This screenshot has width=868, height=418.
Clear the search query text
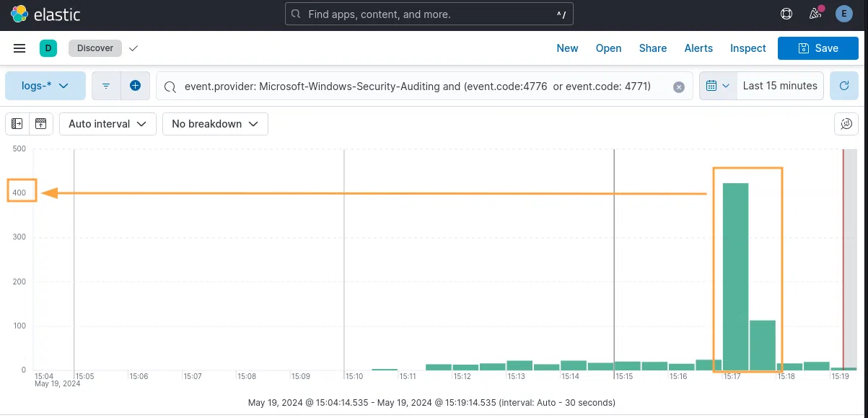coord(678,86)
